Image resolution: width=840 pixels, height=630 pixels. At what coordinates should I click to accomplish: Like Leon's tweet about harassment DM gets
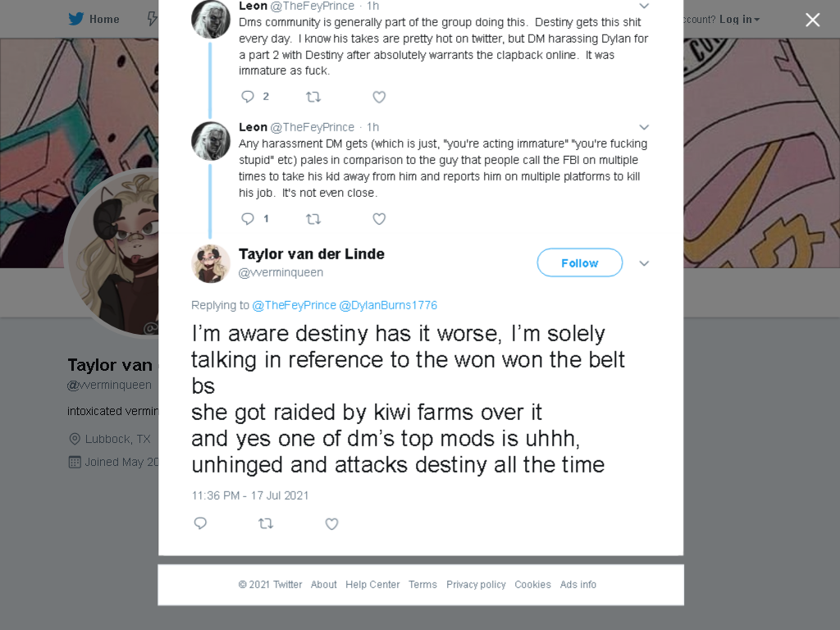click(379, 218)
